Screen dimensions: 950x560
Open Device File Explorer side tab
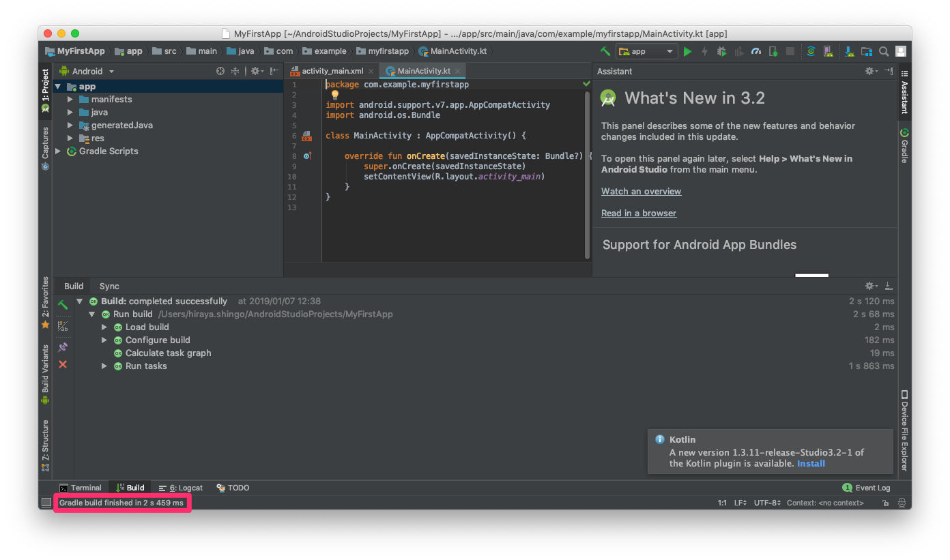pyautogui.click(x=904, y=430)
